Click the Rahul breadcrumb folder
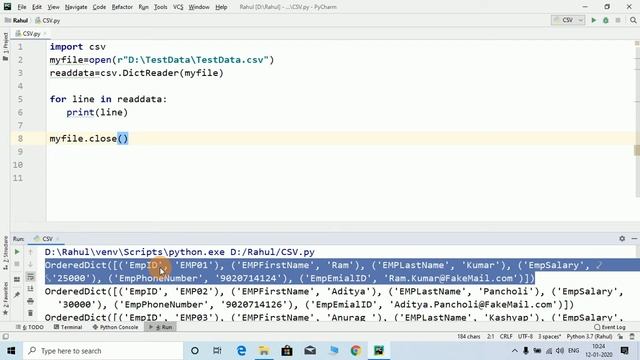640x360 pixels. [x=16, y=20]
